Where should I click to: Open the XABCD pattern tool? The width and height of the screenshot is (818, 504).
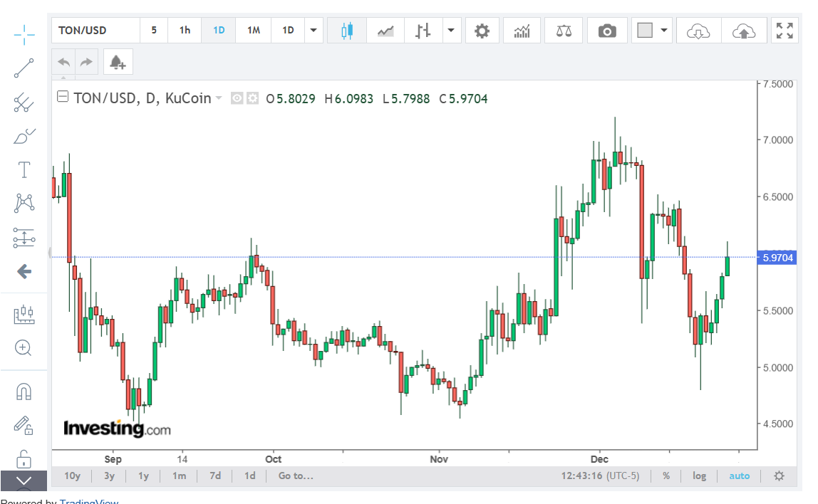24,204
